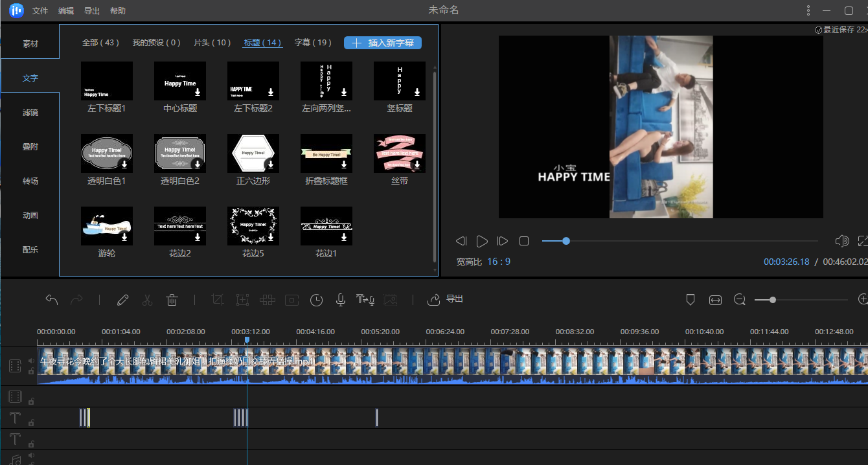Viewport: 868px width, 465px height.
Task: Click the undo arrow icon
Action: coord(52,299)
